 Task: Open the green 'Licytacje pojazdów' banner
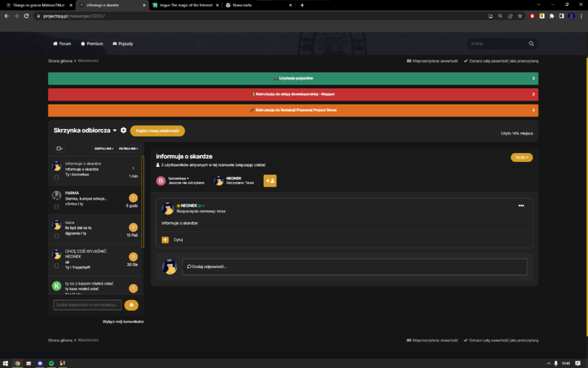click(293, 78)
